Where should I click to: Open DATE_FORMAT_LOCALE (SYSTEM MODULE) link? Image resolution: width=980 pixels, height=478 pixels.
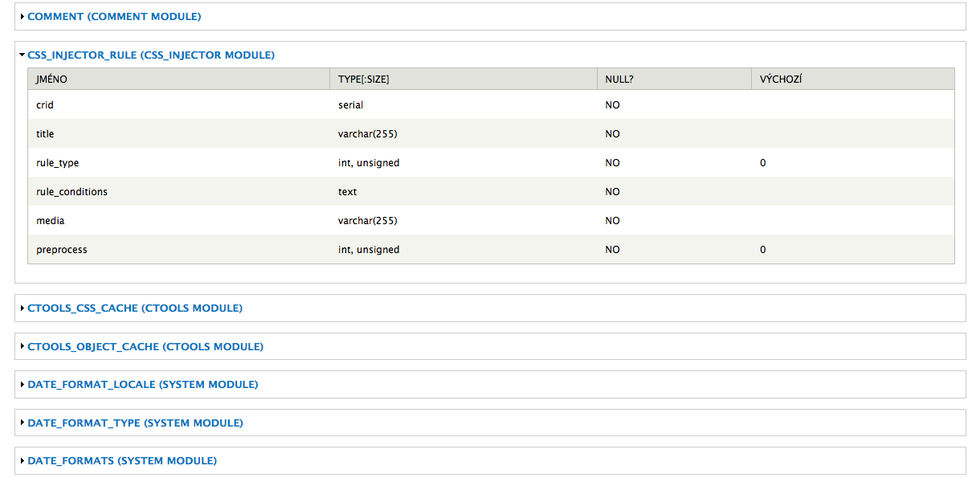point(143,385)
